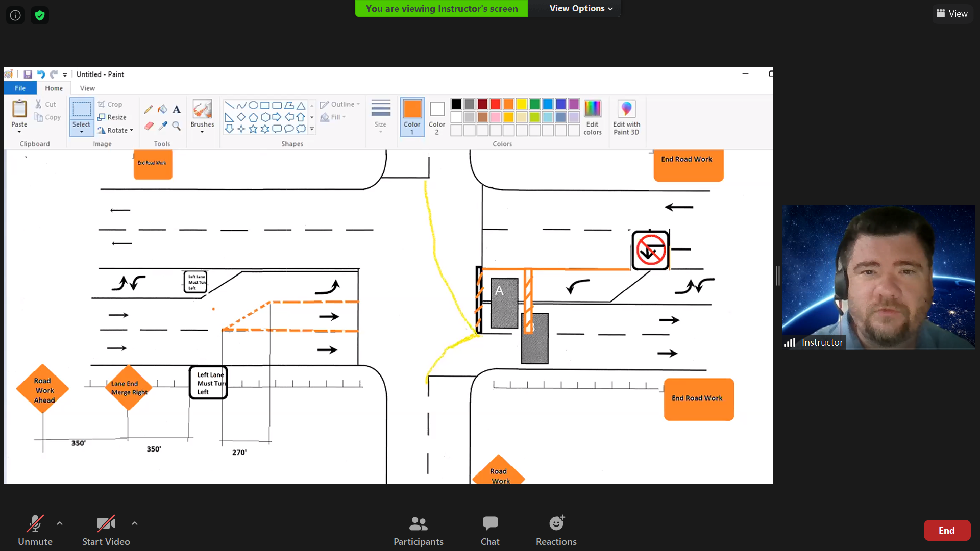This screenshot has height=551, width=980.
Task: Switch to the View ribbon tab
Action: click(x=87, y=88)
